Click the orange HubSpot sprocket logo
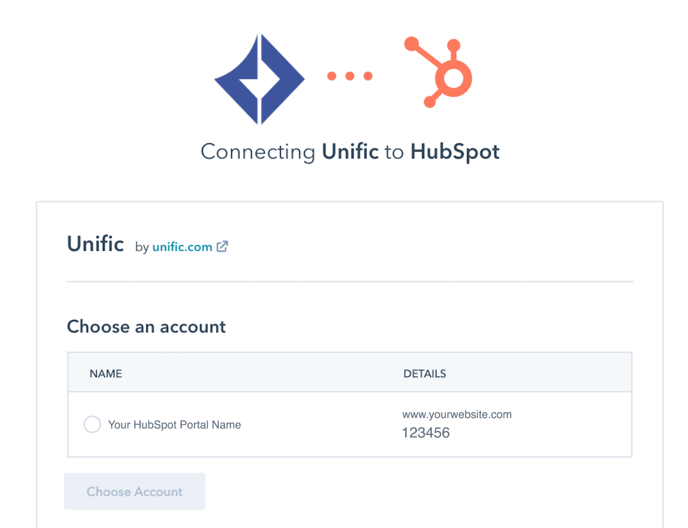 click(x=439, y=73)
